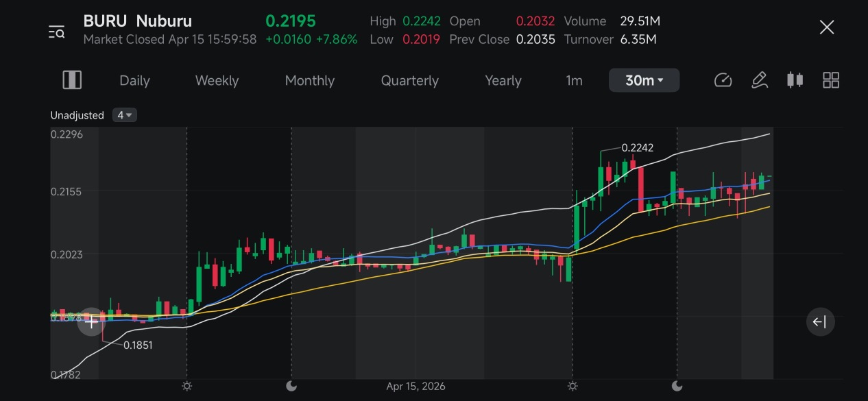Select the 1m interval
This screenshot has width=868, height=401.
tap(574, 80)
